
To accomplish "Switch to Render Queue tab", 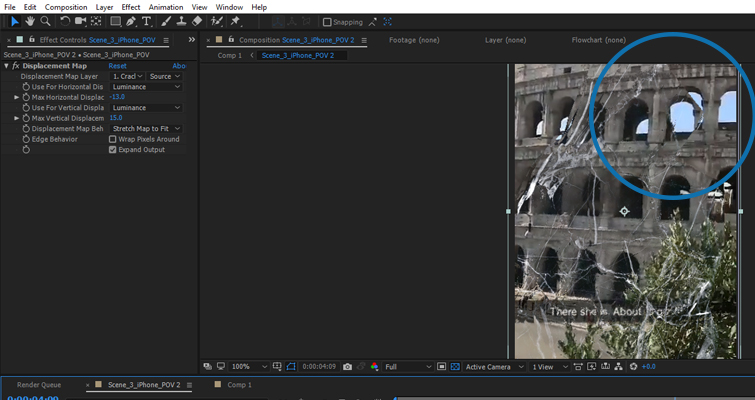I will click(37, 385).
